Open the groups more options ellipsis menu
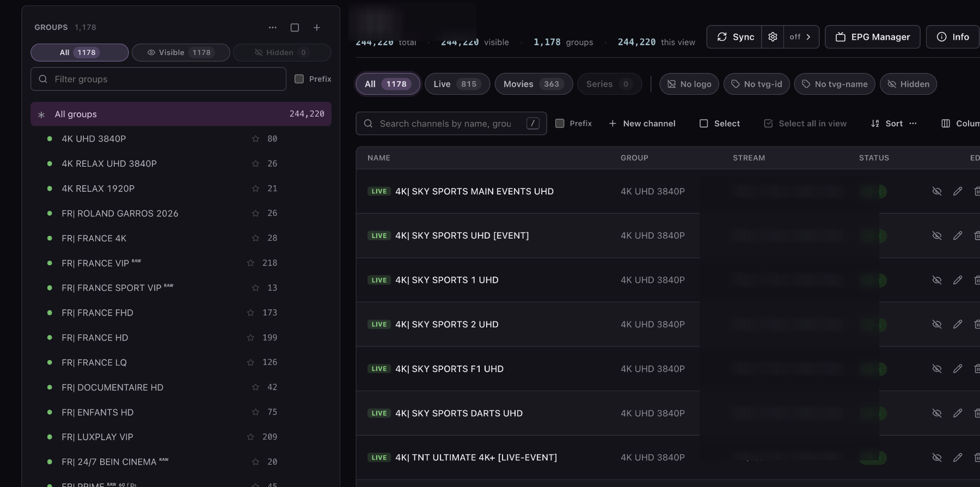Image resolution: width=980 pixels, height=487 pixels. pyautogui.click(x=273, y=27)
